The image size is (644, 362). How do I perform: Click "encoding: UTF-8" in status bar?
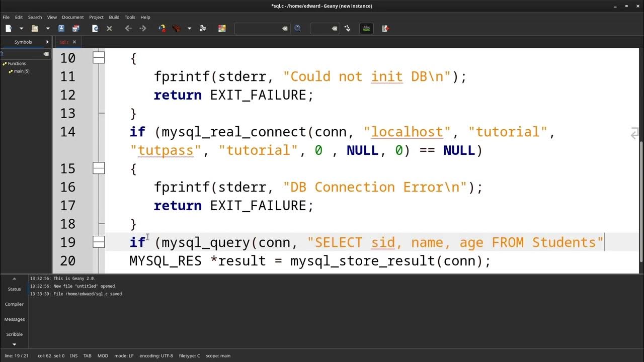pyautogui.click(x=156, y=356)
